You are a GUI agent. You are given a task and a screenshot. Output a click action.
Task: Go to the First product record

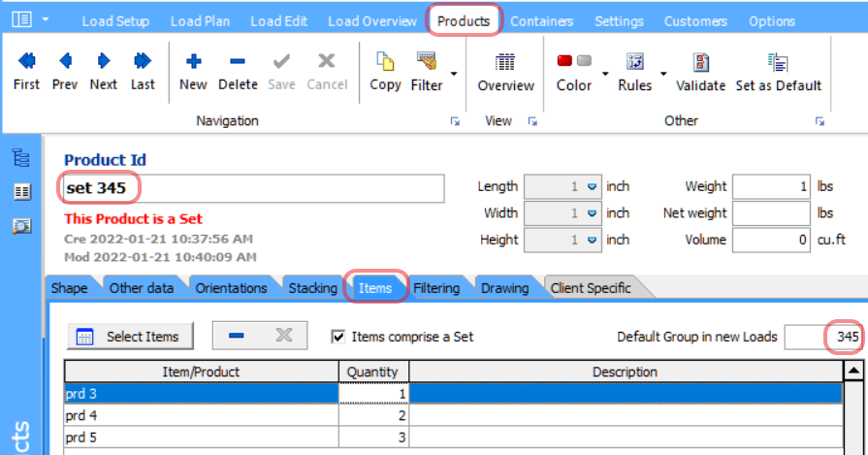26,71
